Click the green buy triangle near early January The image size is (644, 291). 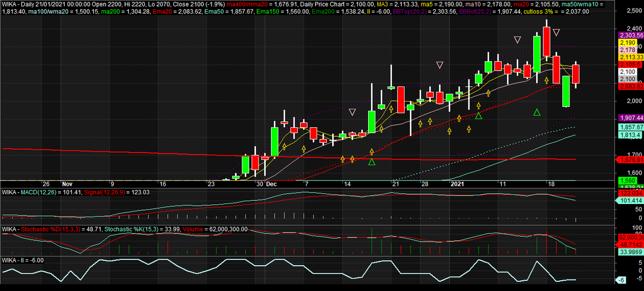(479, 115)
